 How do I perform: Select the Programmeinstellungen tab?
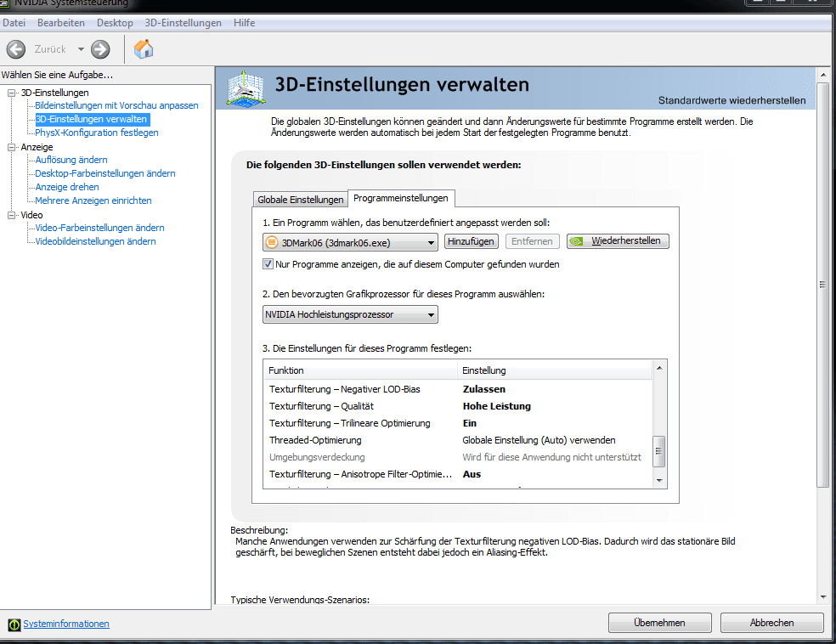pos(401,198)
